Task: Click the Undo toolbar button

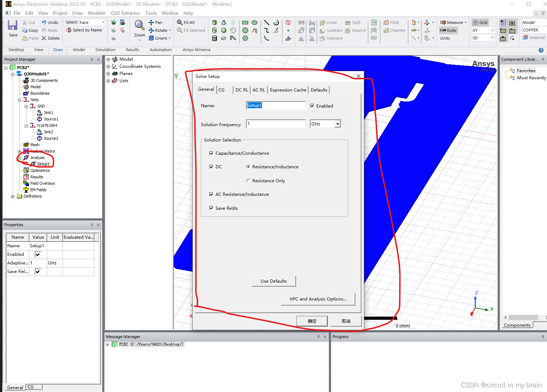Action: point(49,23)
